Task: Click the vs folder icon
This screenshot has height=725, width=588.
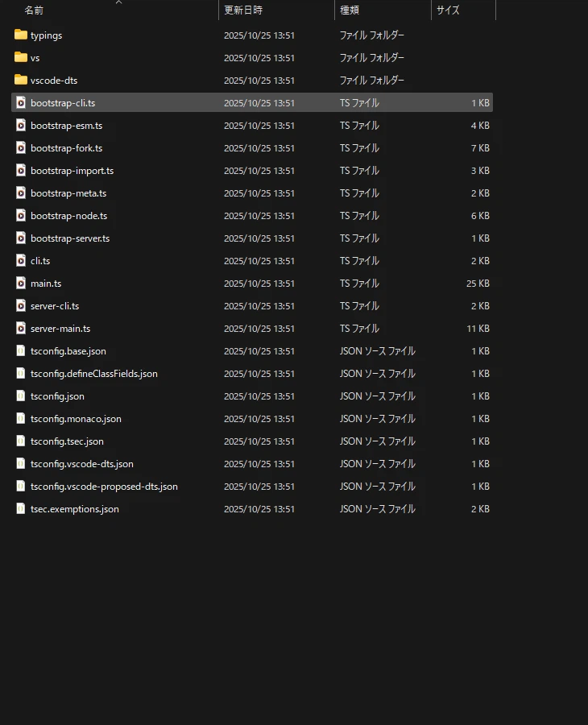Action: [21, 57]
